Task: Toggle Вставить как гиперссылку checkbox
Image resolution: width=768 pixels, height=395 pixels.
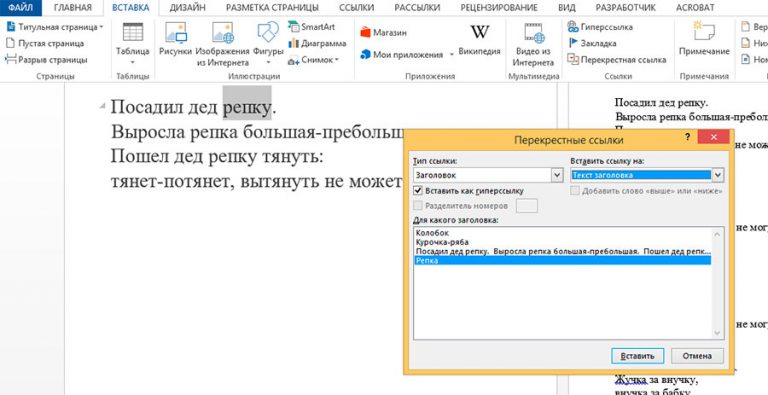Action: pyautogui.click(x=418, y=191)
